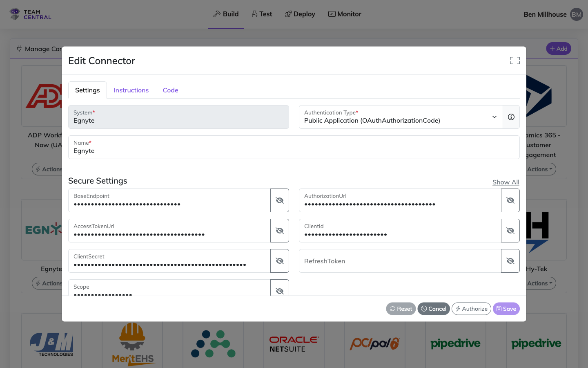This screenshot has height=368, width=588.
Task: Click the Reset button
Action: [x=401, y=309]
